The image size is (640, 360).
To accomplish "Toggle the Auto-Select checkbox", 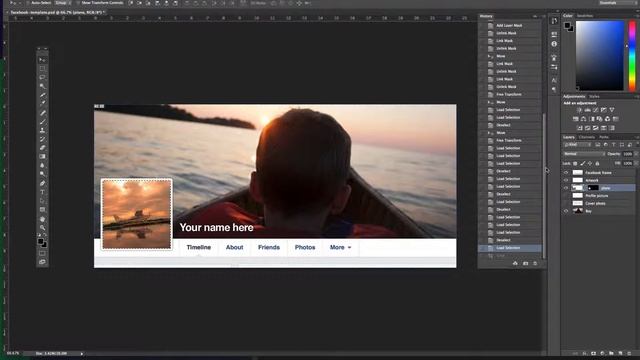I will click(28, 3).
